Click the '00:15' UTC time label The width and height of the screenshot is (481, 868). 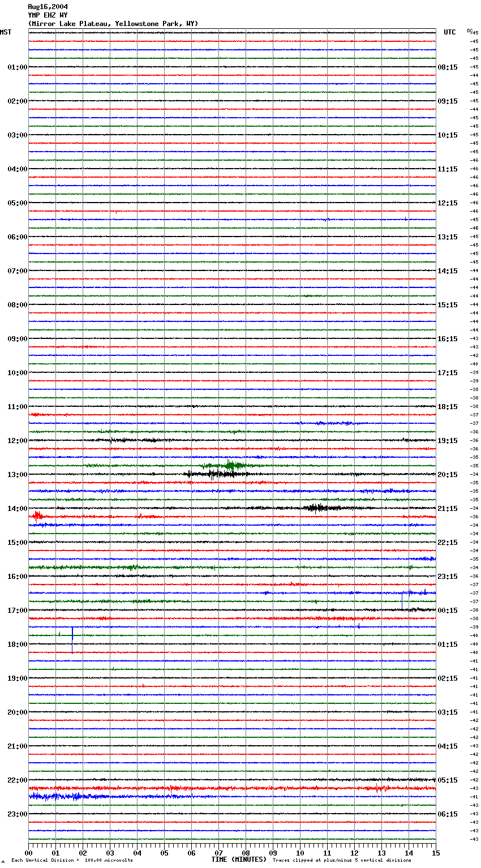tap(448, 611)
